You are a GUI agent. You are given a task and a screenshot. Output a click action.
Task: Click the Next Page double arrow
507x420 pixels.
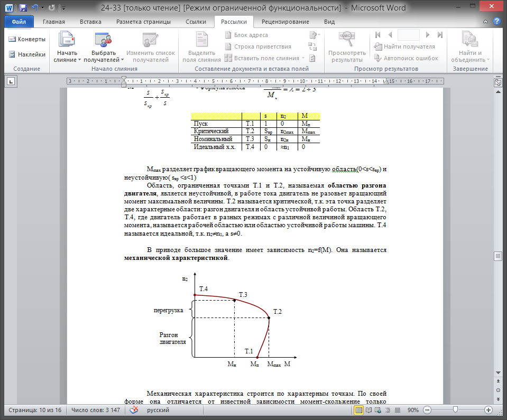(498, 399)
